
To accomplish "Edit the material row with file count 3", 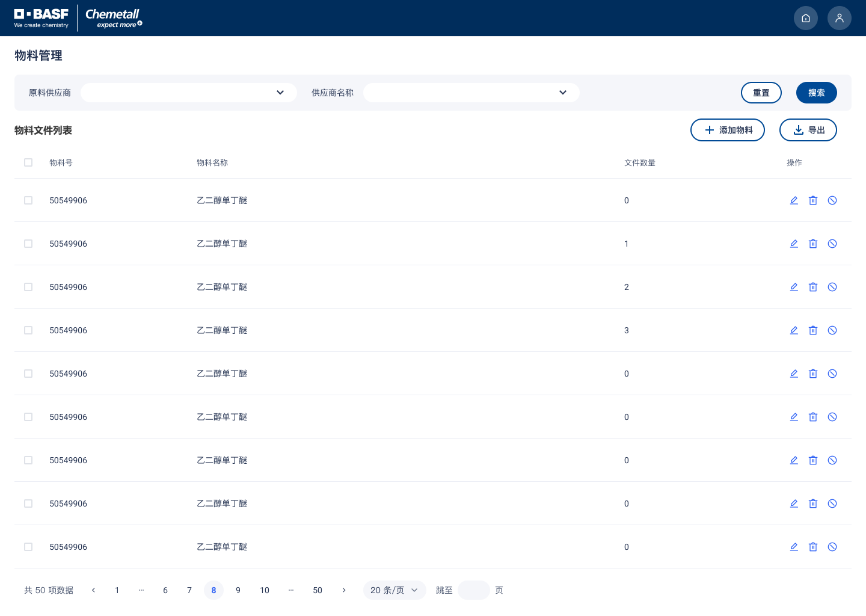I will [794, 330].
